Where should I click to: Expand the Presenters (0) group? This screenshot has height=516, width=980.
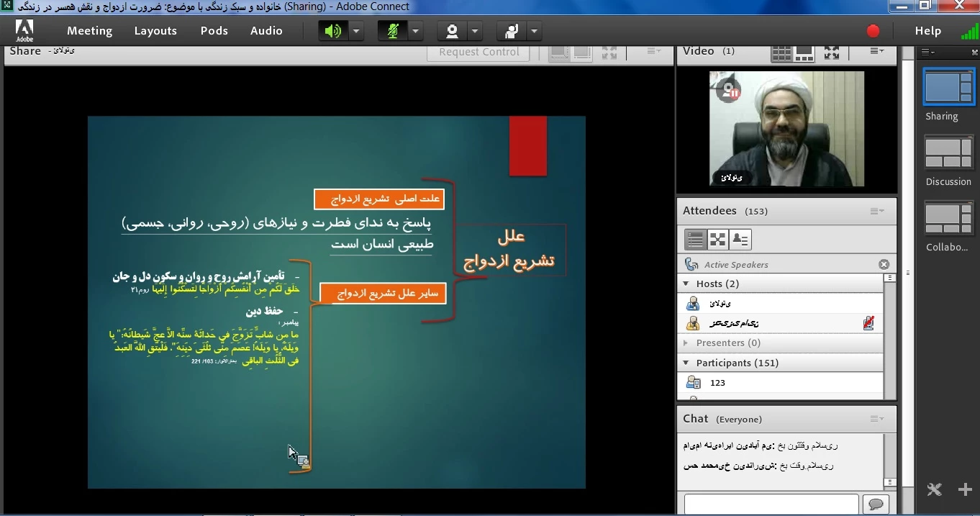click(686, 343)
